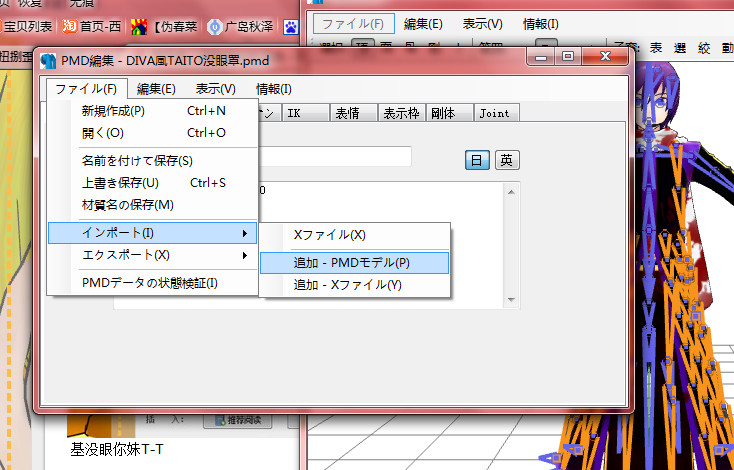Open 表示(V) menu in background viewer window
Image resolution: width=734 pixels, height=470 pixels.
[482, 23]
